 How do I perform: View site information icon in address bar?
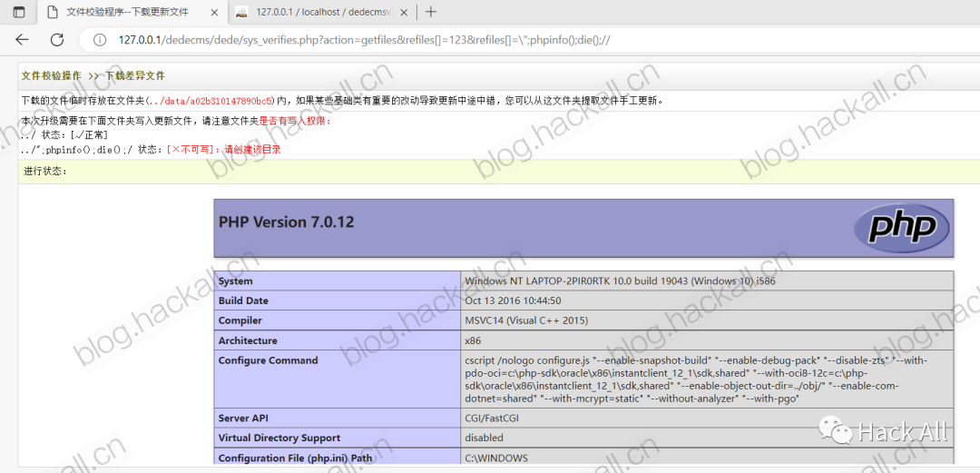[x=100, y=40]
